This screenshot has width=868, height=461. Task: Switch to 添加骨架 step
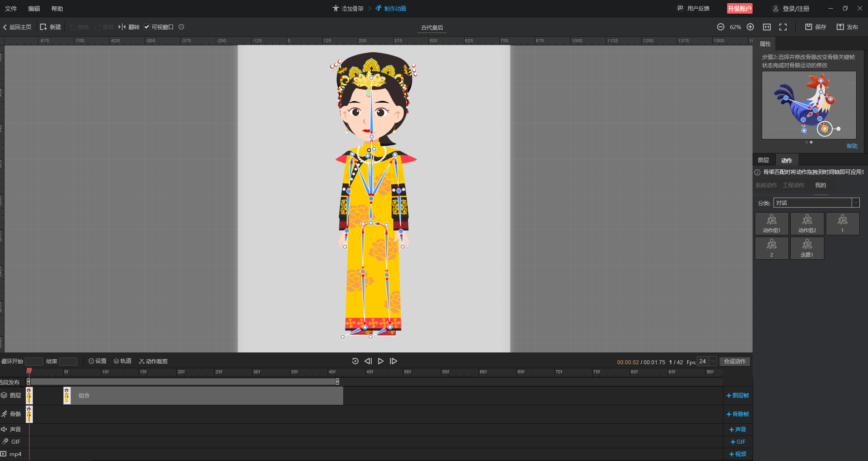click(x=348, y=9)
